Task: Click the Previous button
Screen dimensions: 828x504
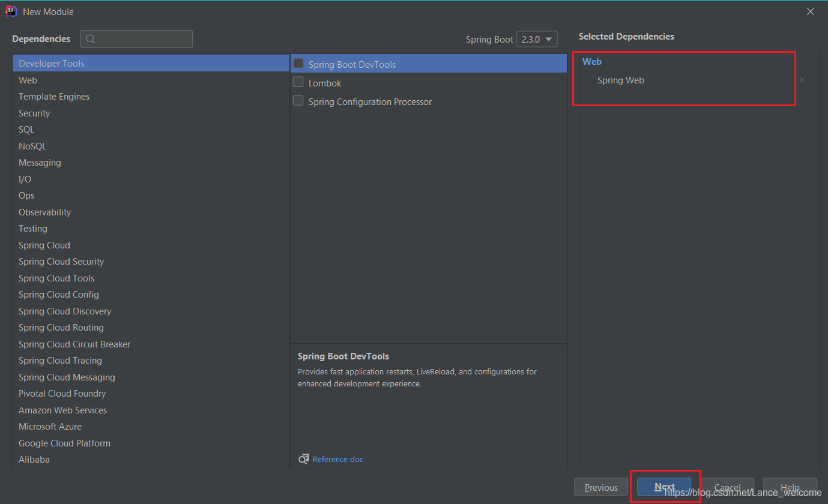Action: pyautogui.click(x=601, y=487)
